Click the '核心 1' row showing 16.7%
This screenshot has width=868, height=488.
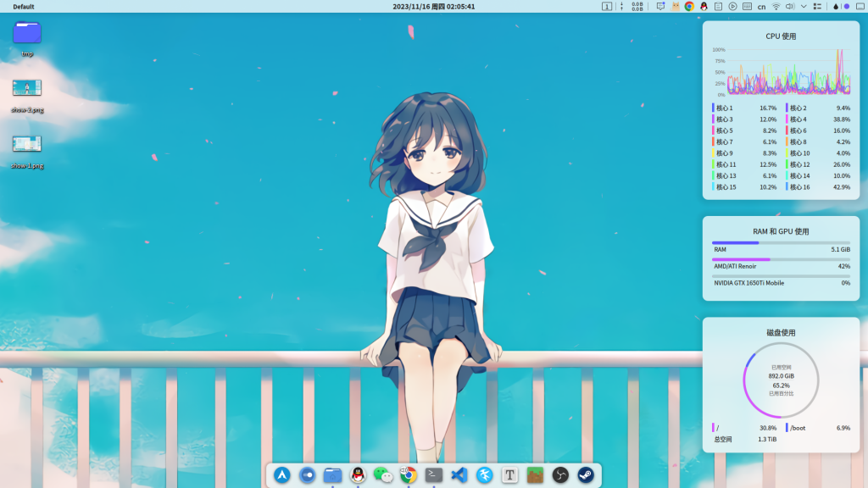coord(744,108)
